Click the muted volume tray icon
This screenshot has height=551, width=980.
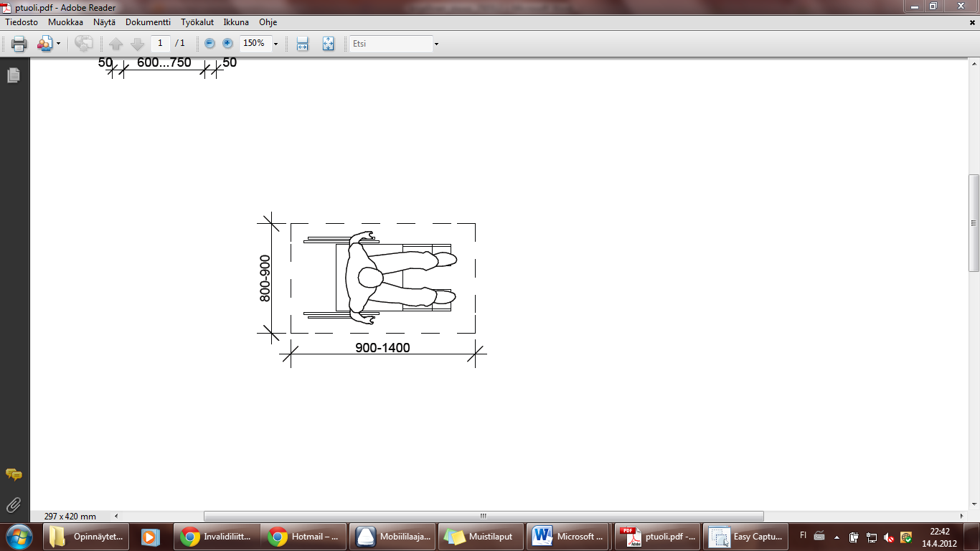(889, 537)
